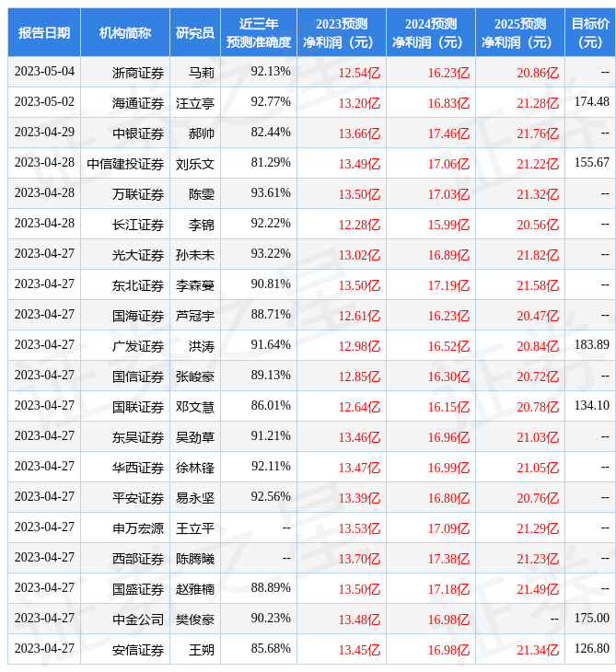The width and height of the screenshot is (616, 672).
Task: Click researcher name 马莉
Action: tap(202, 73)
